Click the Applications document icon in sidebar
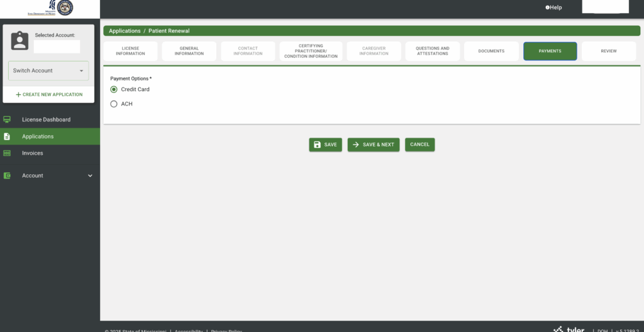The image size is (644, 332). pyautogui.click(x=7, y=136)
